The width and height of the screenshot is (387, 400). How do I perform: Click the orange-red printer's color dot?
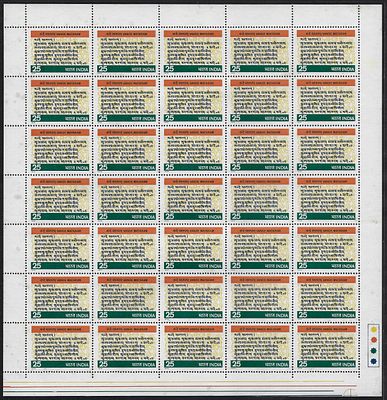click(374, 340)
